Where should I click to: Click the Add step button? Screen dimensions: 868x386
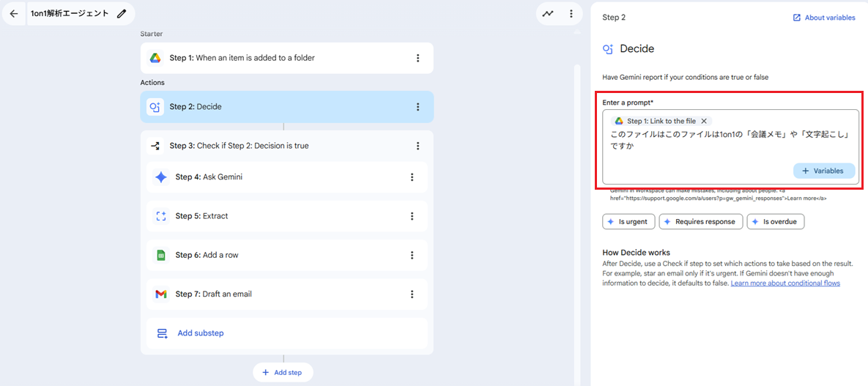[x=283, y=372]
